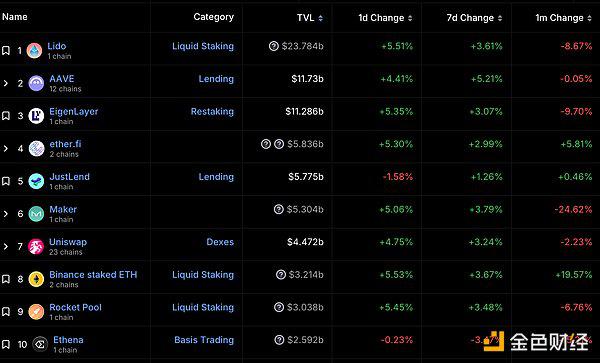Image resolution: width=600 pixels, height=363 pixels.
Task: Click the Uniswap unicorn logo icon
Action: pyautogui.click(x=36, y=246)
